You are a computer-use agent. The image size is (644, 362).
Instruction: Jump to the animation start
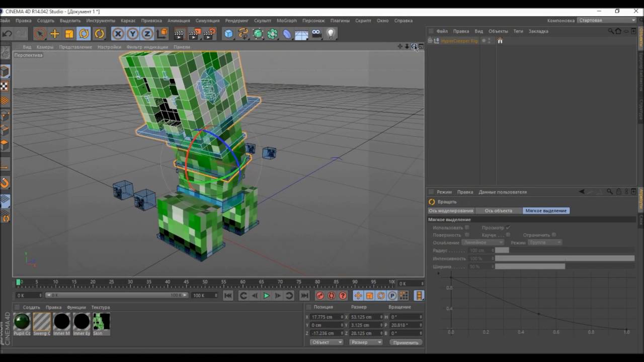[x=228, y=296]
